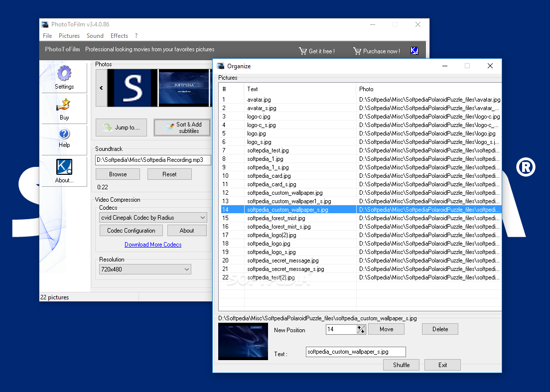Select row softpedia_1_s.jpg

tap(360, 167)
